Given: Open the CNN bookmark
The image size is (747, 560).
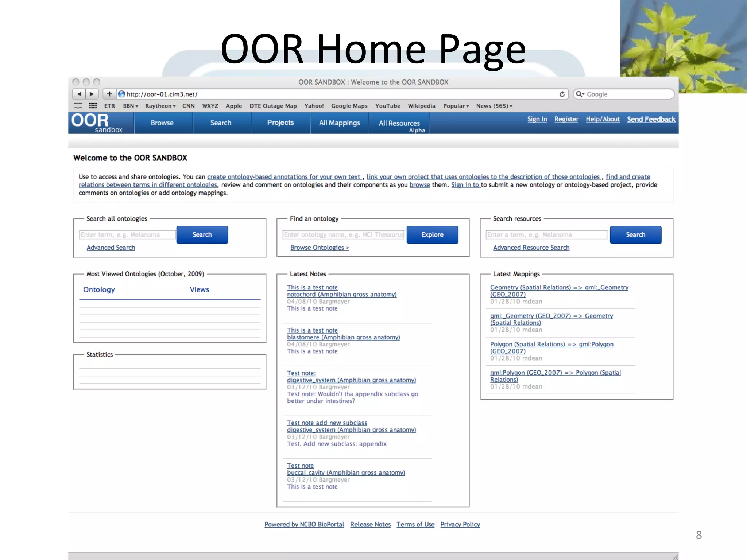Looking at the screenshot, I should coord(189,106).
